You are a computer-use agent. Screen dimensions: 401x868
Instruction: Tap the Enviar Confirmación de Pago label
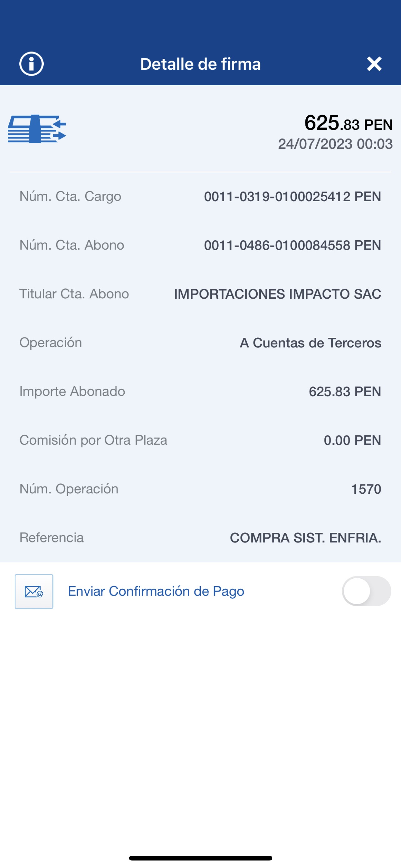coord(156,591)
